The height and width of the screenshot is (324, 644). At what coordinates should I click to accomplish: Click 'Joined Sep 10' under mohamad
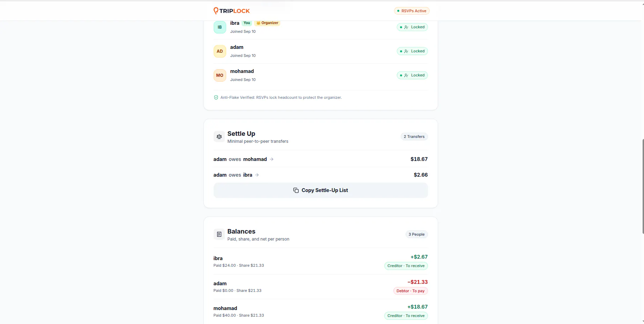point(243,80)
